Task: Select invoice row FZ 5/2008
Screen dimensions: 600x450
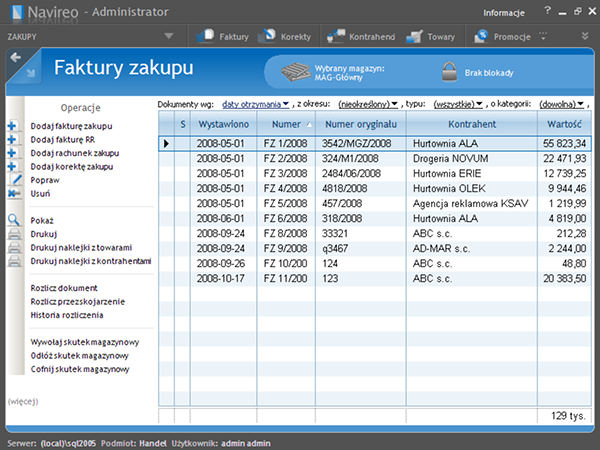Action: point(282,201)
